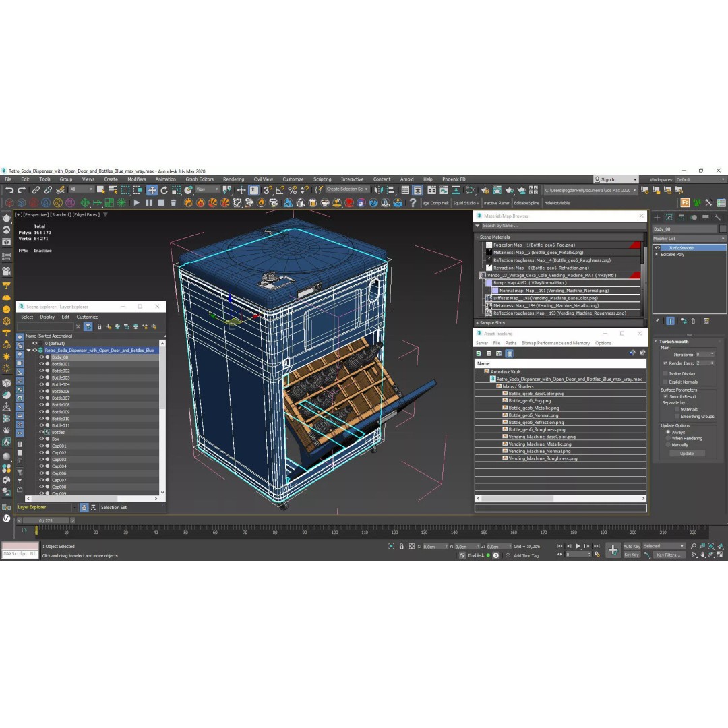Screen dimensions: 728x728
Task: Click the Redo arrow icon
Action: (22, 190)
